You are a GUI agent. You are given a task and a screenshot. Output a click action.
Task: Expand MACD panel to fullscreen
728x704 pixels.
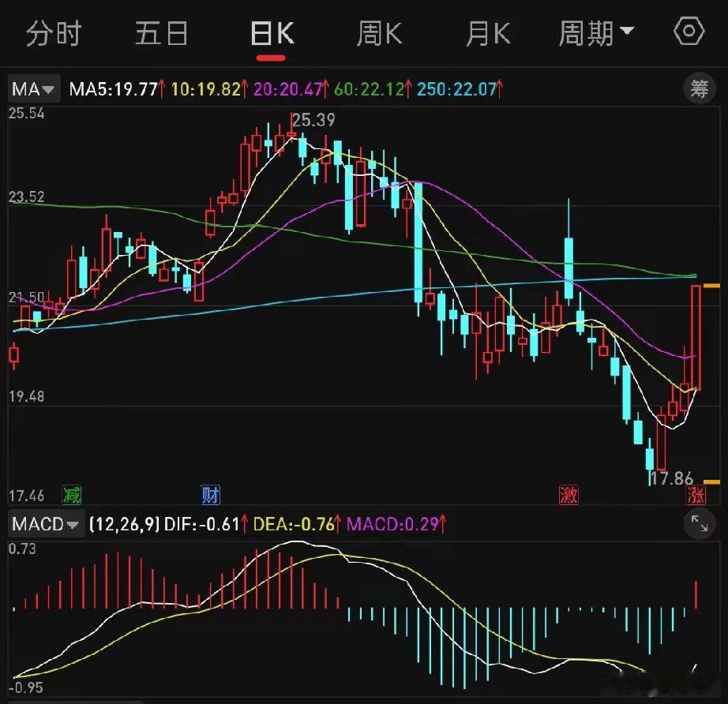(x=700, y=523)
